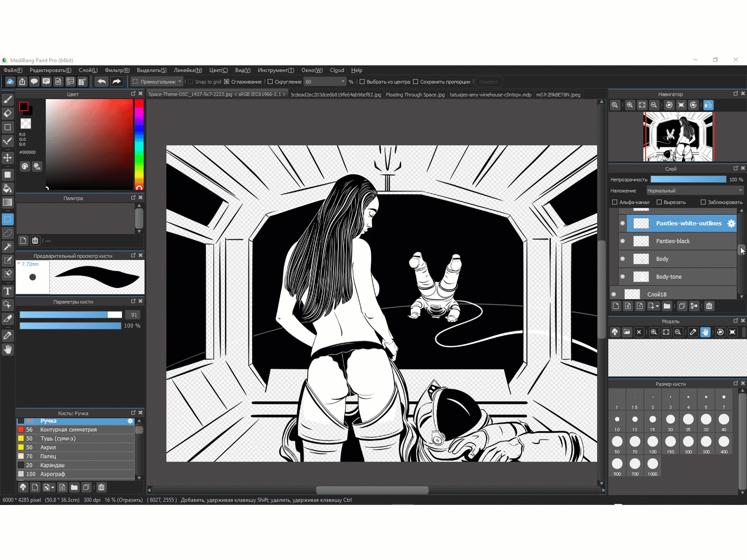Enable the Вырезать checkbox
Viewport: 747px width, 560px height.
[x=659, y=202]
